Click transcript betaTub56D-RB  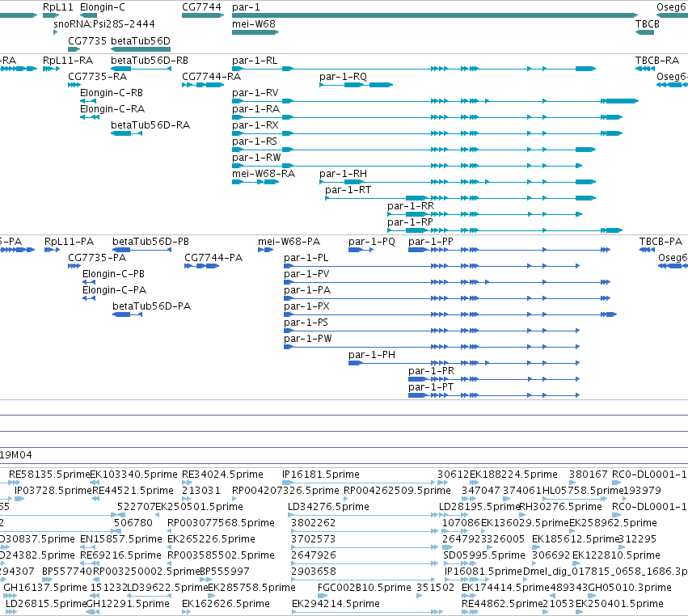[141, 69]
